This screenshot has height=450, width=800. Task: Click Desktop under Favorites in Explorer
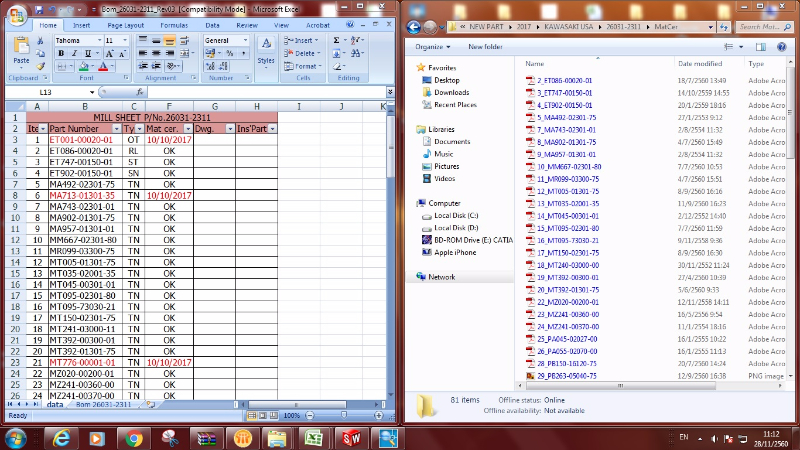447,80
